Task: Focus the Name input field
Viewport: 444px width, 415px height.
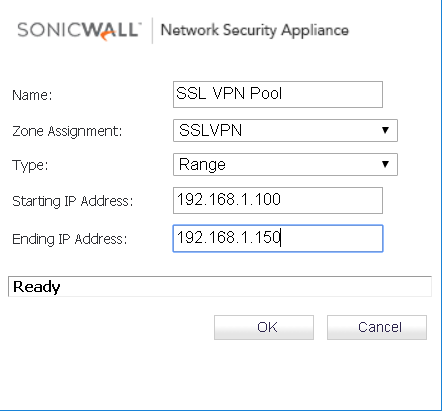Action: pos(278,94)
